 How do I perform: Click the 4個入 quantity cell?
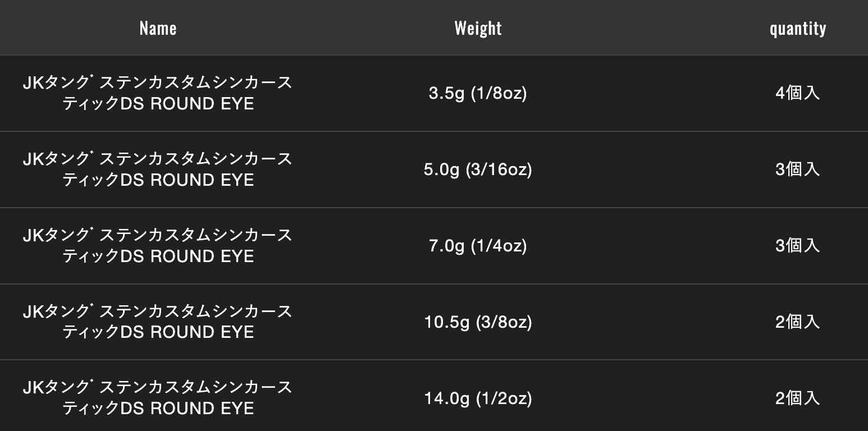click(x=797, y=93)
